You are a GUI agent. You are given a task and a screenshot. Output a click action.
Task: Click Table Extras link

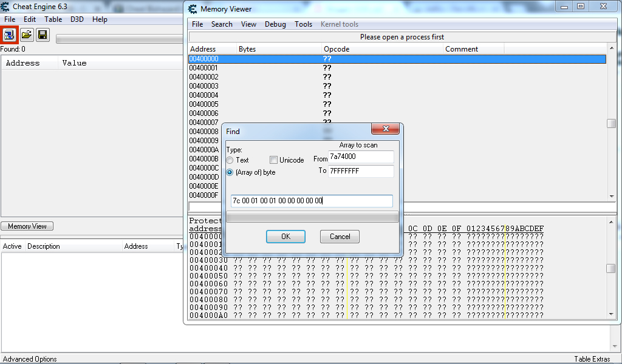[x=593, y=359]
